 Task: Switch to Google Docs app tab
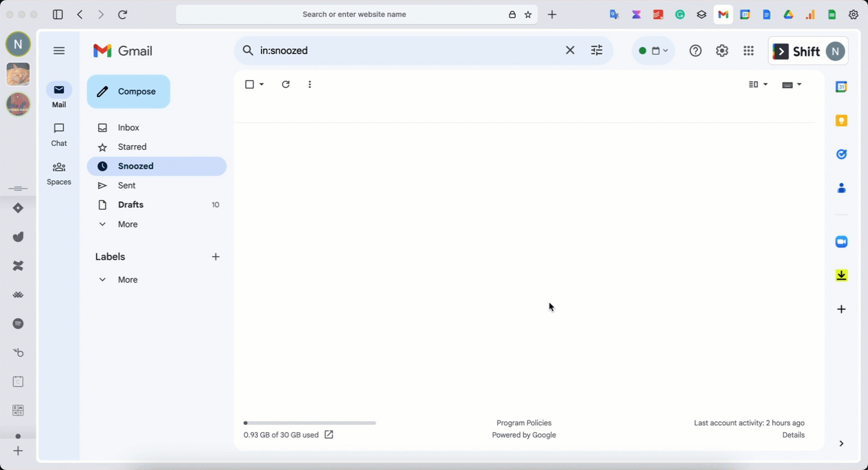coord(767,14)
